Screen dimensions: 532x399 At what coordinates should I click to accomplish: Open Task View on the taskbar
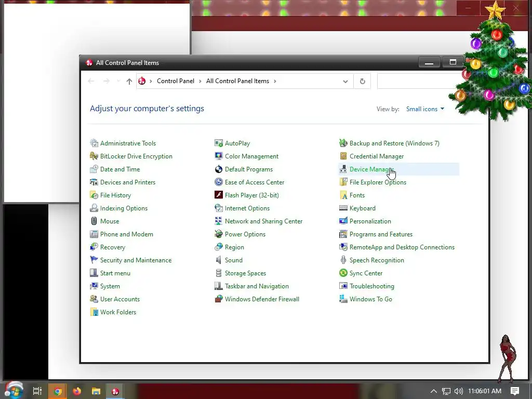37,391
